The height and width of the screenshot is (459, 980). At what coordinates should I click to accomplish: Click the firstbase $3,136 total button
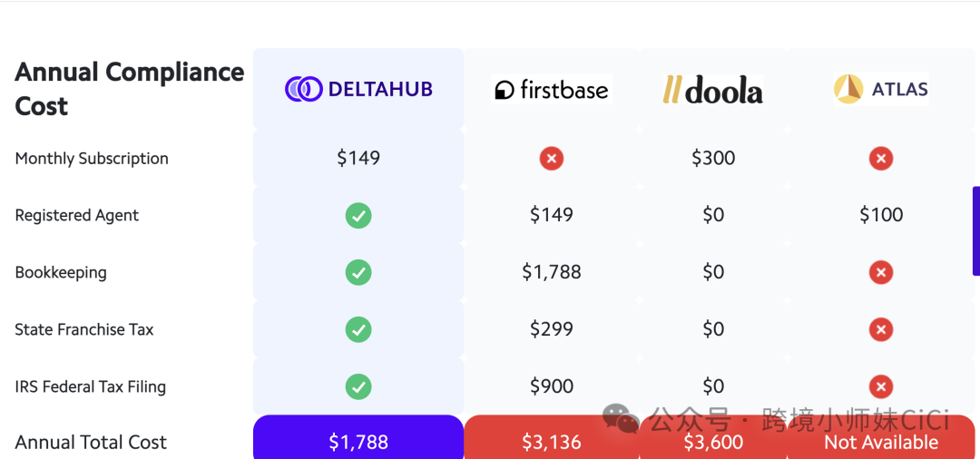click(552, 442)
